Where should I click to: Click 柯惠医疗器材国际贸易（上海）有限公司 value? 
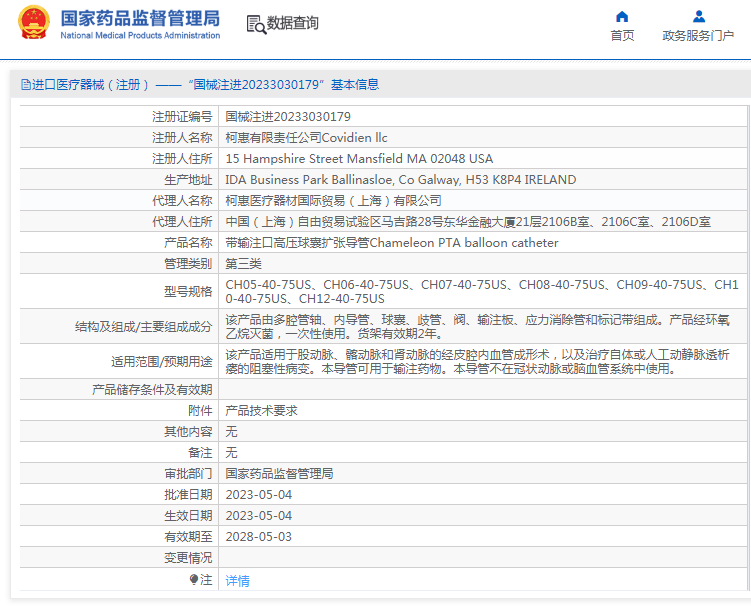333,201
